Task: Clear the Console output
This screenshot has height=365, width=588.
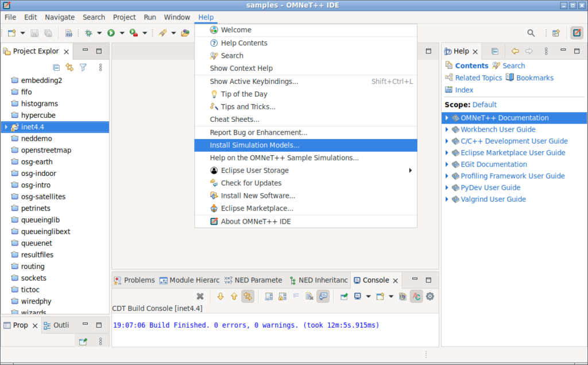Action: pos(308,296)
